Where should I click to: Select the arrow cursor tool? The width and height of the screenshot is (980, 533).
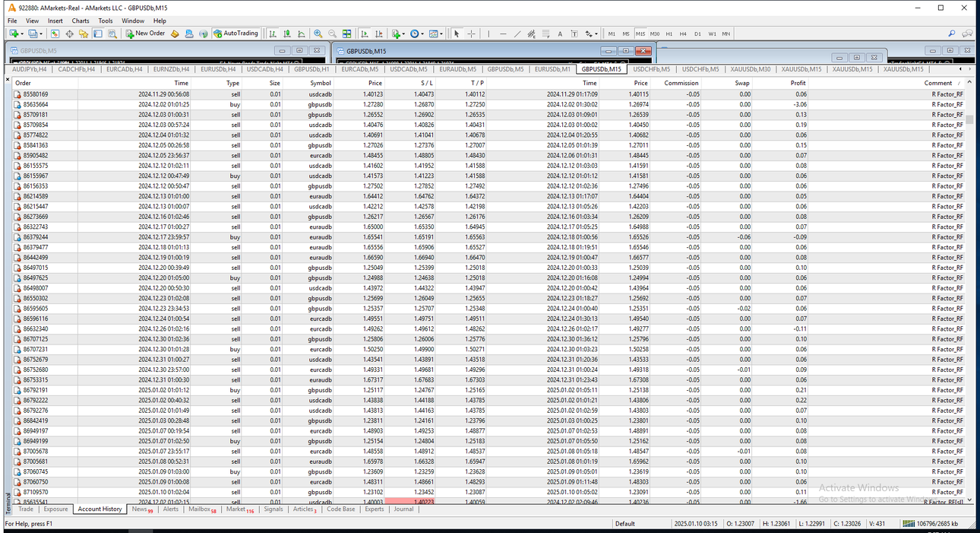coord(457,33)
